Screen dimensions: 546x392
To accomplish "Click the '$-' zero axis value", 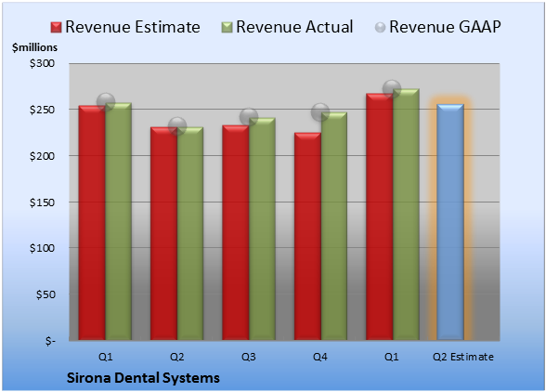I will point(50,341).
